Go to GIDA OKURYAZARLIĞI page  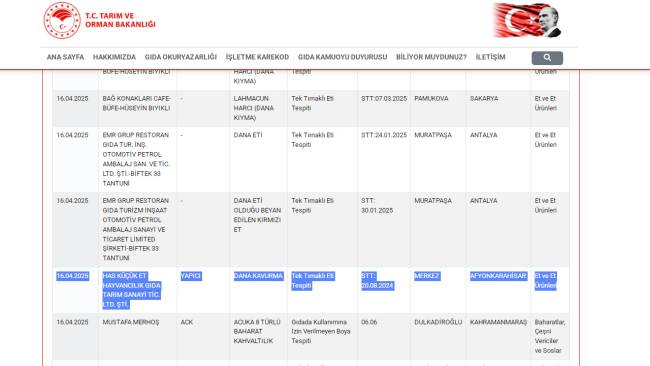181,57
